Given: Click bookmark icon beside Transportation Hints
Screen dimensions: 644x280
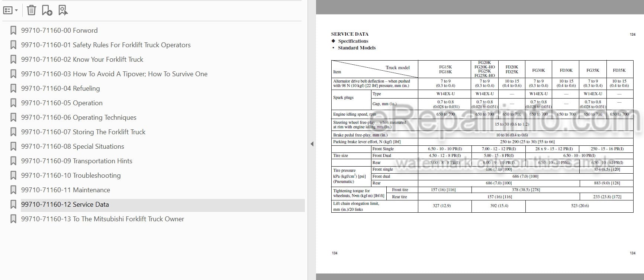Looking at the screenshot, I should [x=13, y=161].
